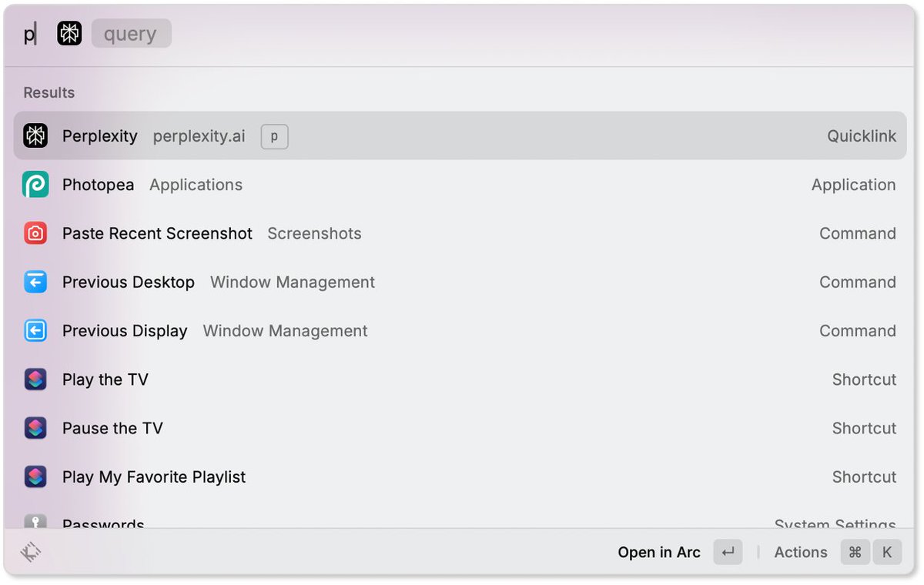
Task: Select the Play My Favorite Playlist shortcut
Action: [460, 476]
